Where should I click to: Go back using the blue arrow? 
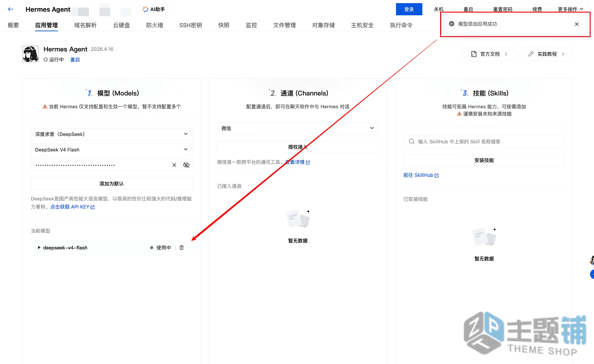point(10,9)
